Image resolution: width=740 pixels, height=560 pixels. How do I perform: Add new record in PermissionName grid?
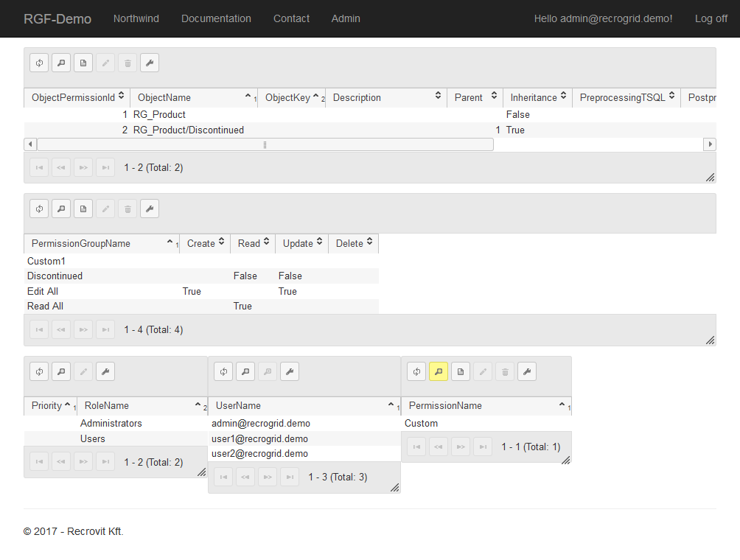(x=461, y=372)
